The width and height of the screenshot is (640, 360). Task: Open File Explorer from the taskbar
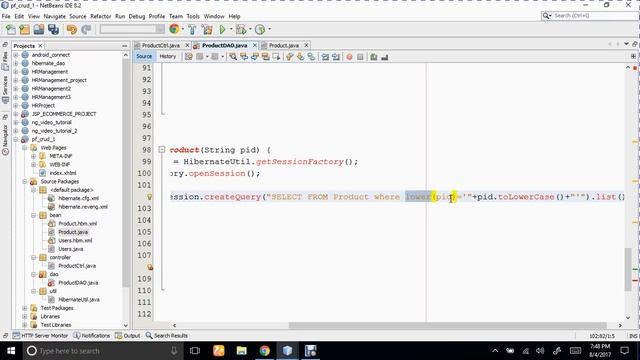click(242, 351)
